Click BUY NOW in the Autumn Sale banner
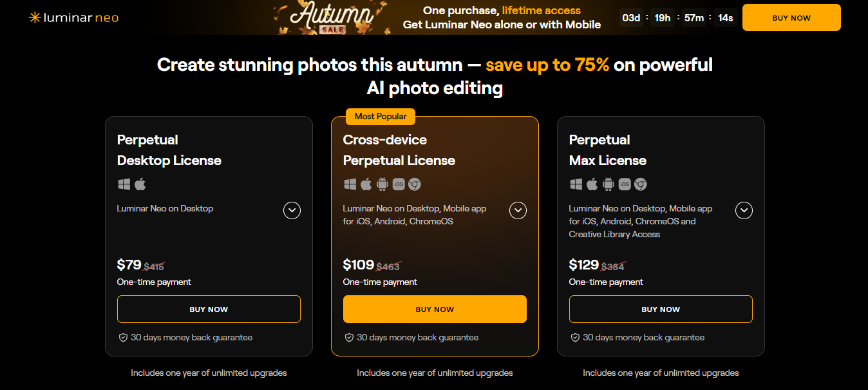 coord(791,17)
